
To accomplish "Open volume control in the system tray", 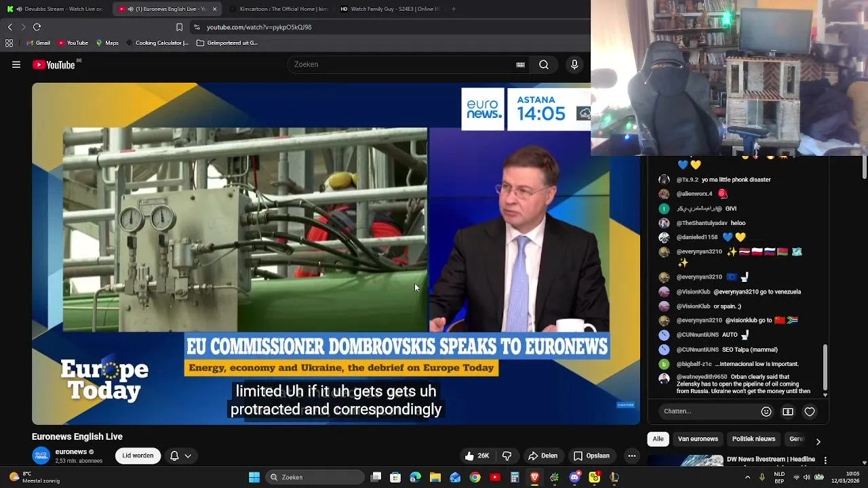I will tap(808, 477).
